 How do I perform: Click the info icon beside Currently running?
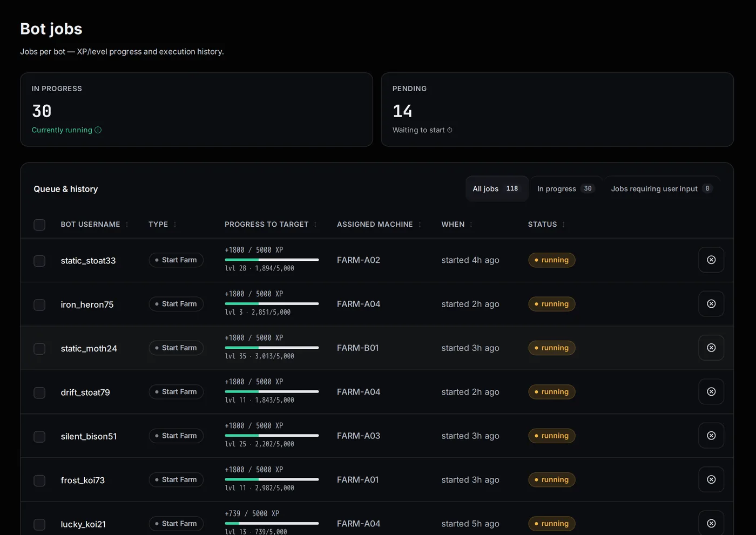coord(98,130)
